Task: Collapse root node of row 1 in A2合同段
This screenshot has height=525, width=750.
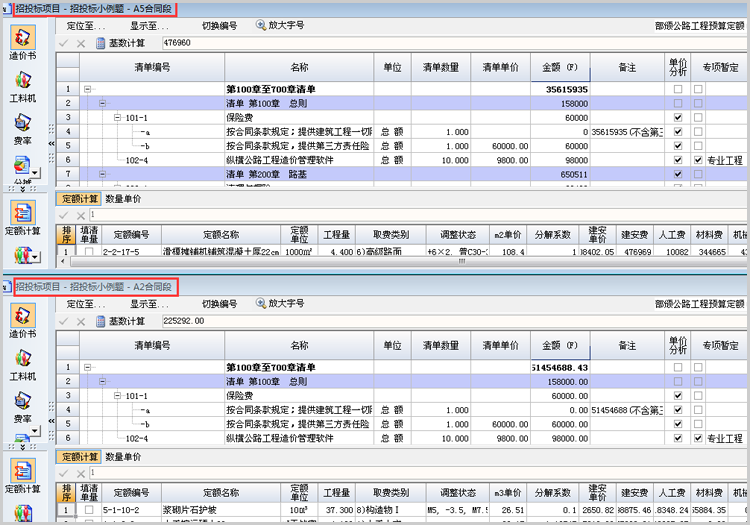Action: click(88, 367)
